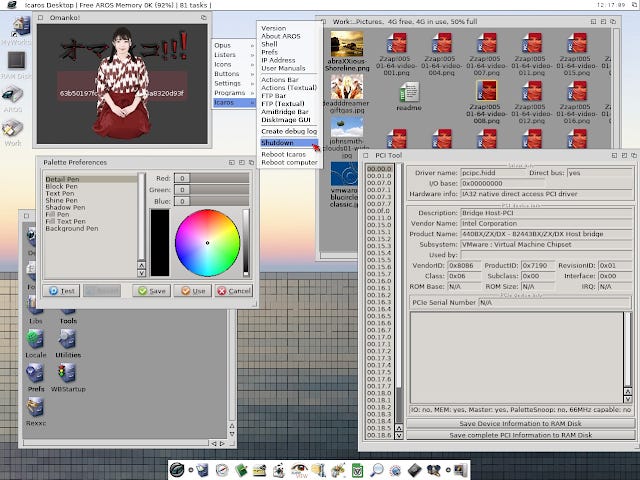Click Cancel button in Palette Preferences
The image size is (640, 480).
click(234, 291)
